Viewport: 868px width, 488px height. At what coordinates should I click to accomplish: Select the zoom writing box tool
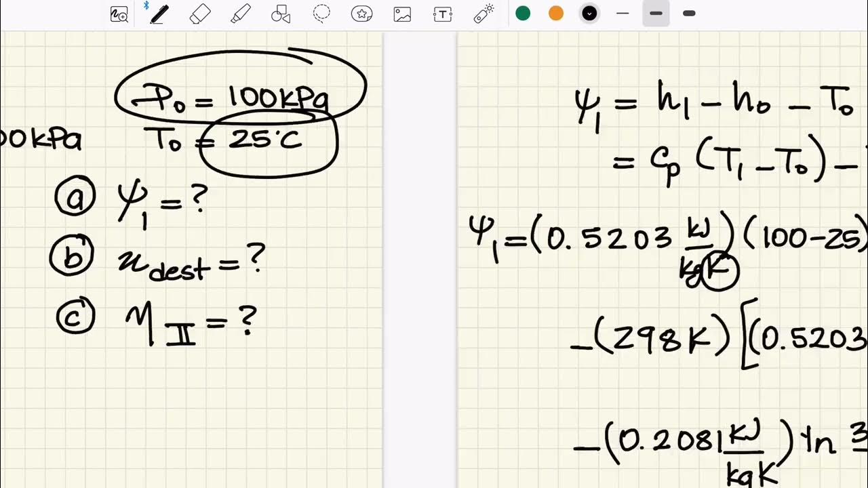119,14
